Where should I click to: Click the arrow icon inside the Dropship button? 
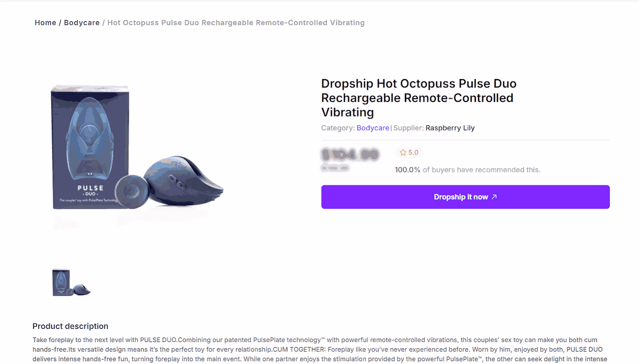(x=495, y=197)
